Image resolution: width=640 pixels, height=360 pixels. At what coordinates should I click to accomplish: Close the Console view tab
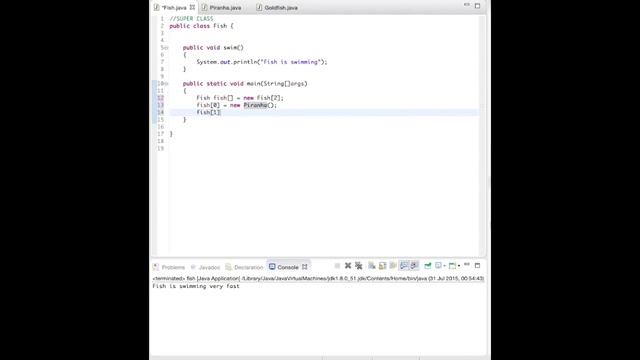(304, 267)
